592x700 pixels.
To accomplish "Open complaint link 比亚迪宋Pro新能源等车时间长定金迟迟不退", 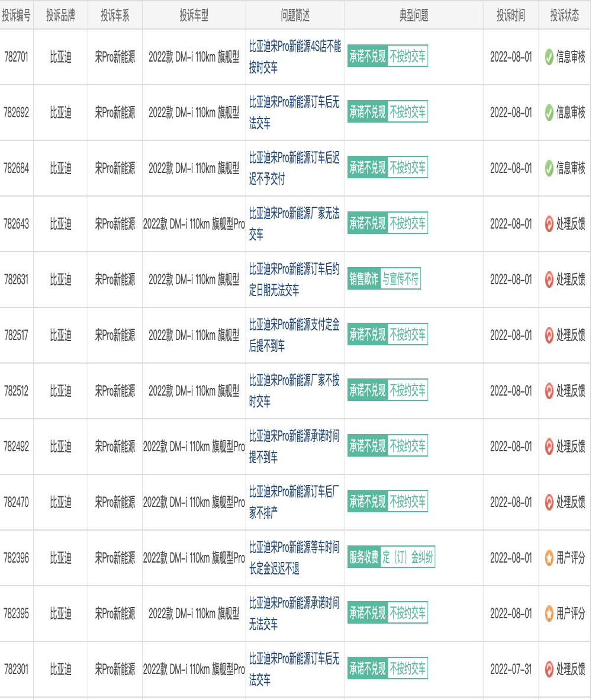I will point(294,558).
